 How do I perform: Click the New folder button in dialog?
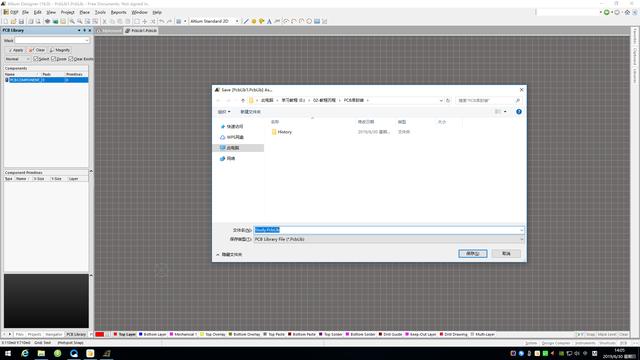coord(250,111)
